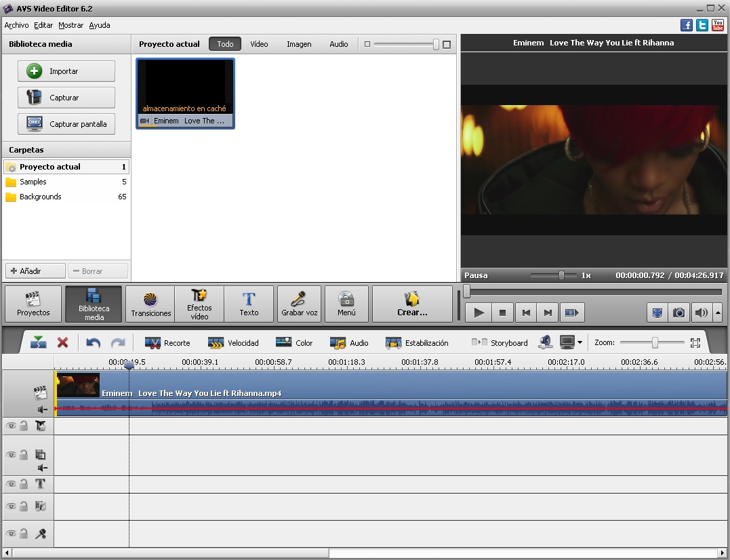
Task: Open the Estabilización tool
Action: pyautogui.click(x=417, y=343)
